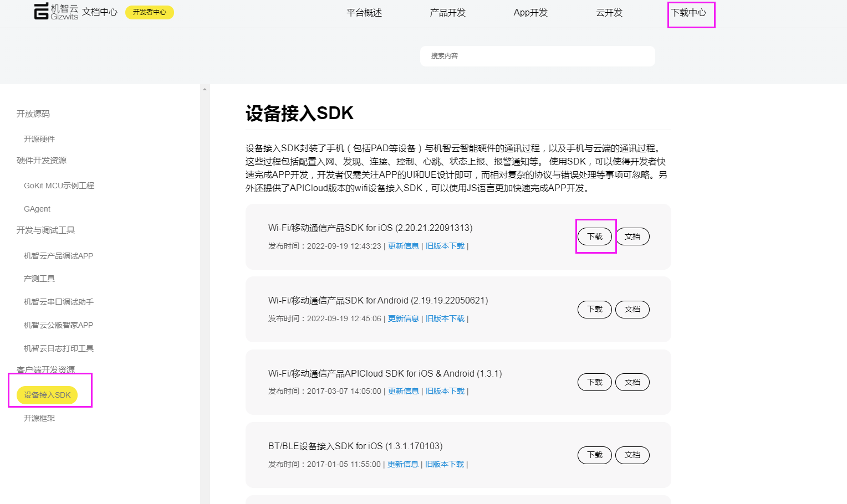Open the 平台概述 menu item

364,13
